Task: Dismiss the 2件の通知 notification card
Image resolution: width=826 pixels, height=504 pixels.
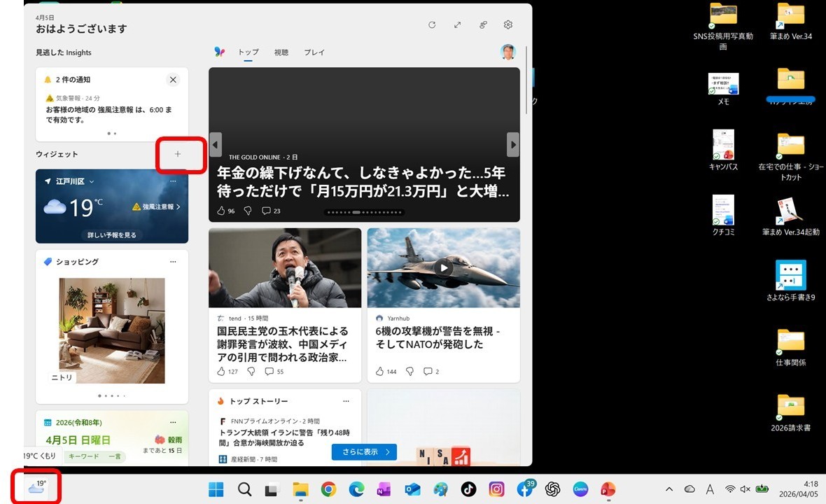Action: (x=173, y=80)
